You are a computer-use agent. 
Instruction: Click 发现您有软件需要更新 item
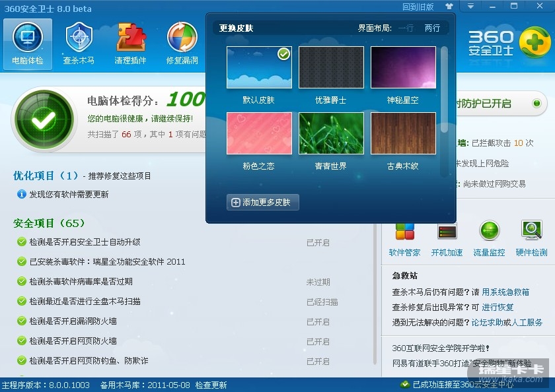pos(69,195)
